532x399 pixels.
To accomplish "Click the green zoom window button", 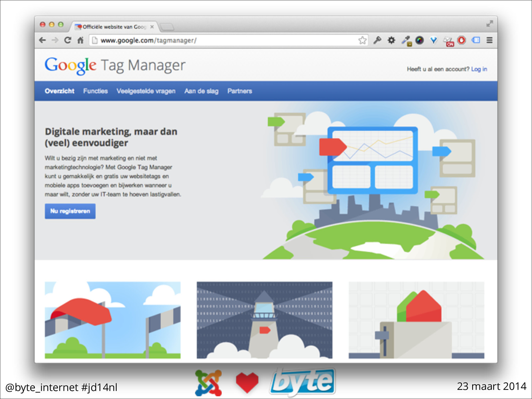I will pyautogui.click(x=61, y=24).
